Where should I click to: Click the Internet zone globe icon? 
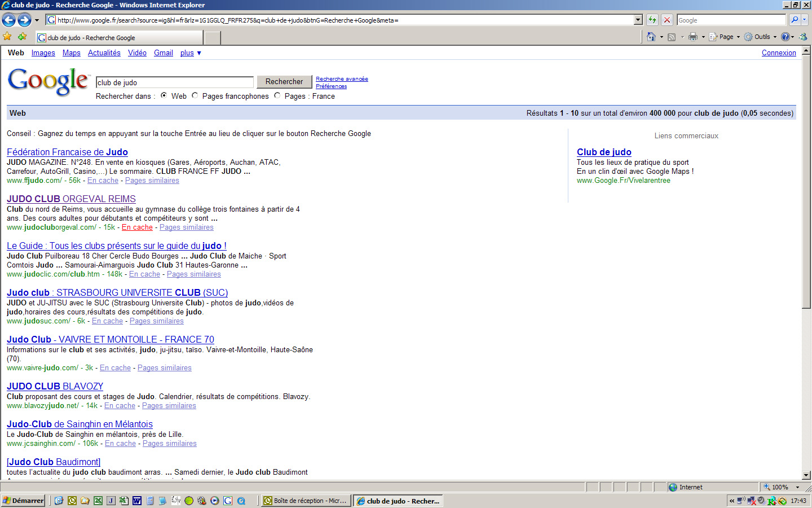pos(673,487)
